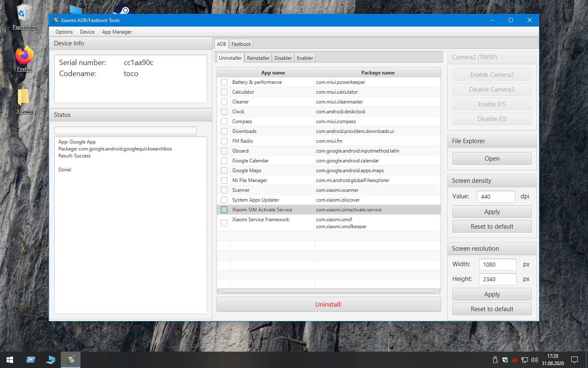
Task: Open the Papierkorb recycle bin desktop icon
Action: point(24,16)
